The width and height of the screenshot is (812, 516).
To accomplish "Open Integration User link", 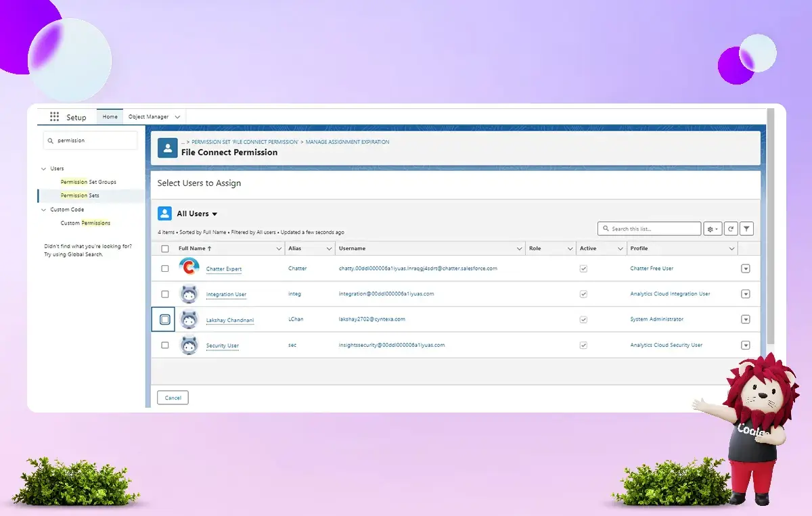I will pos(226,295).
